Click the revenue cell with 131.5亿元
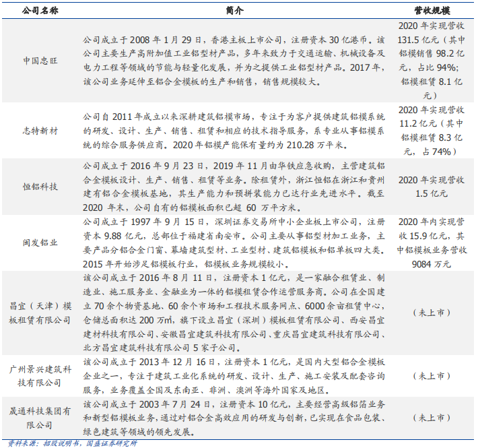This screenshot has height=448, width=478. [x=432, y=61]
